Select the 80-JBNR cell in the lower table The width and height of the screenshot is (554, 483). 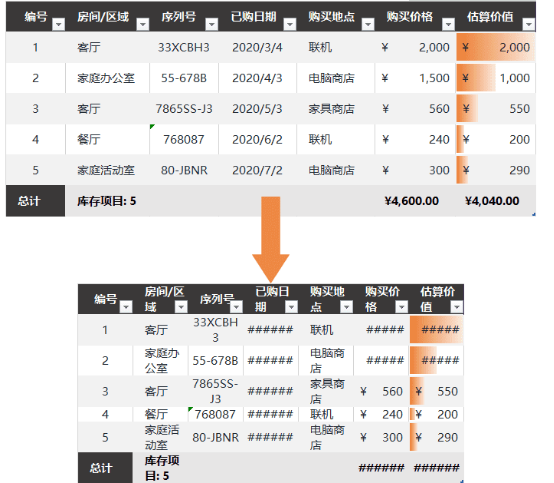[216, 437]
